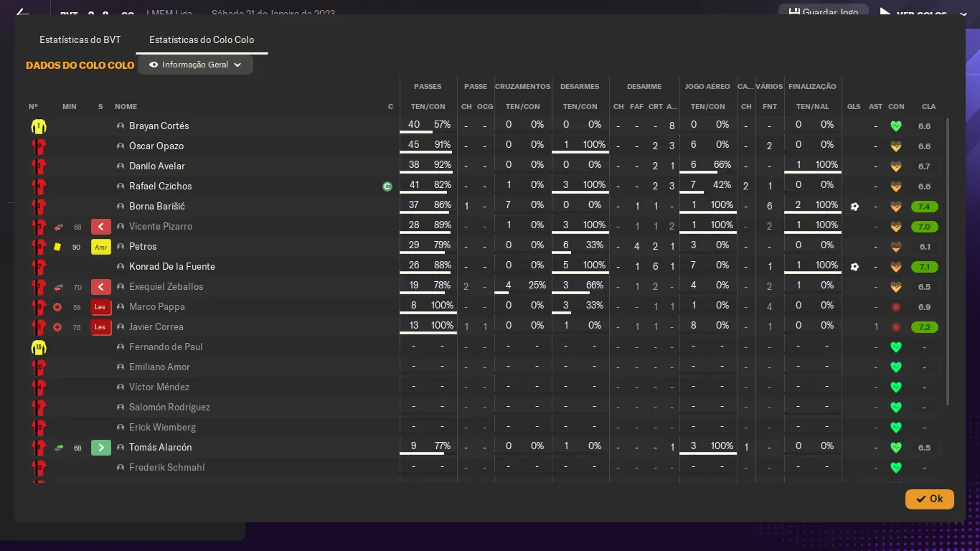
Task: Sort by CON condition column header
Action: click(x=896, y=107)
